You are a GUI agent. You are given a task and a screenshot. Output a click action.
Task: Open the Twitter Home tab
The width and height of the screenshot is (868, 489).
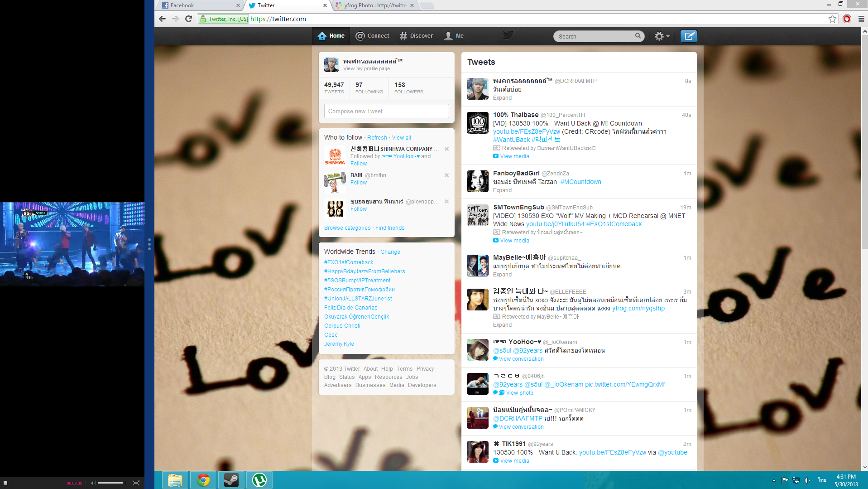331,36
